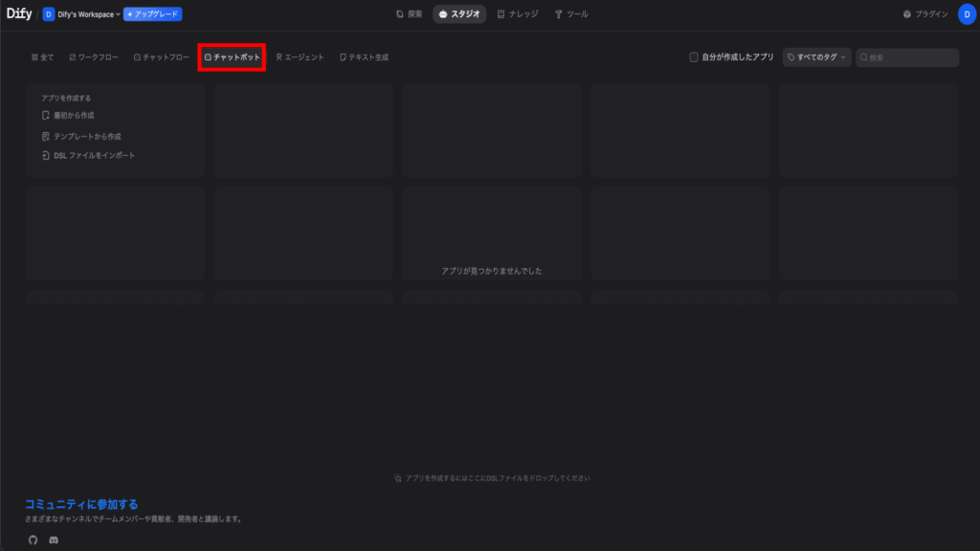Screen dimensions: 980x551
Task: Click the Dify logo in header
Action: [x=19, y=14]
